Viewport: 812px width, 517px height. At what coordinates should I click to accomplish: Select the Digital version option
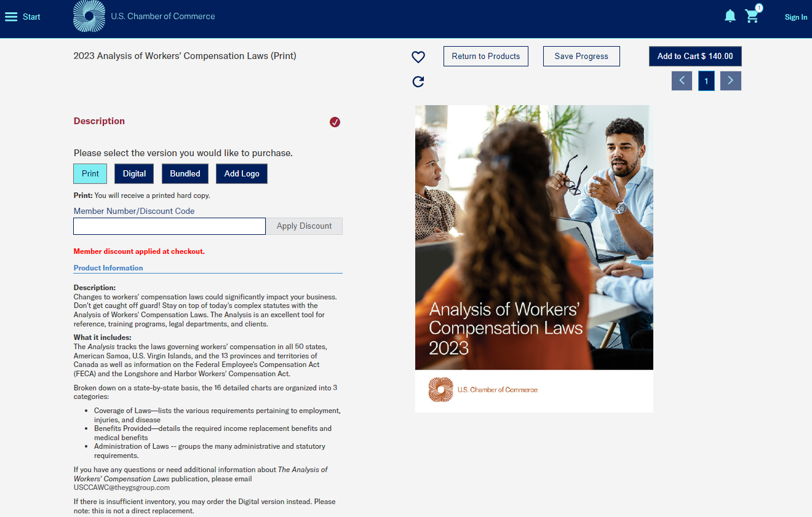tap(134, 173)
